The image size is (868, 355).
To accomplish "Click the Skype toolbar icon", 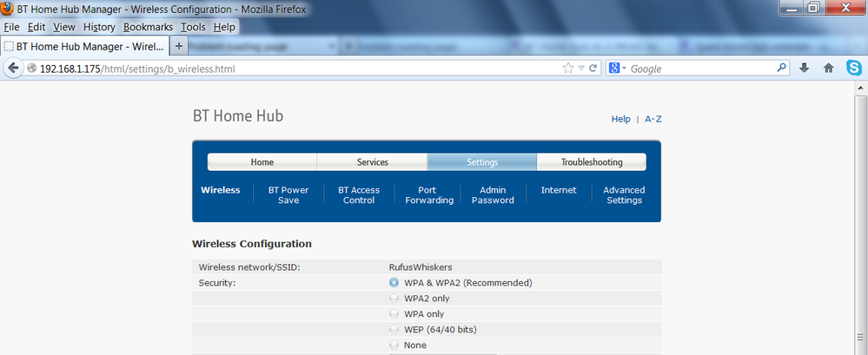I will 853,68.
